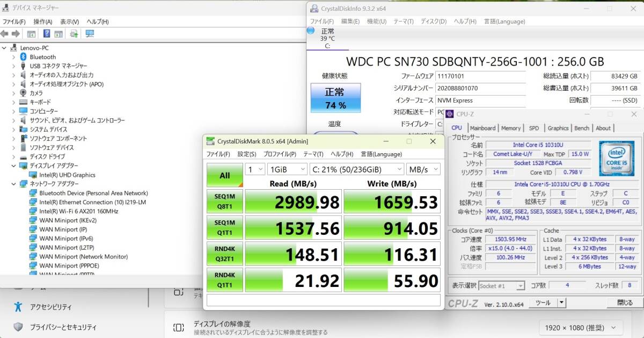Screen dimensions: 644x338
Task: Click the Lenovo-PC computer icon at tree root
Action: [14, 48]
